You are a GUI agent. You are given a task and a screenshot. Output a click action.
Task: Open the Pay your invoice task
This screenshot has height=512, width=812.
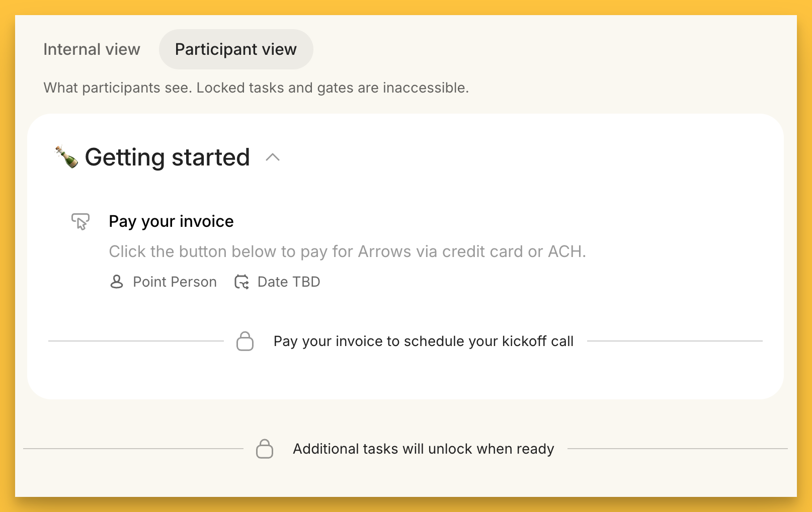click(x=171, y=221)
